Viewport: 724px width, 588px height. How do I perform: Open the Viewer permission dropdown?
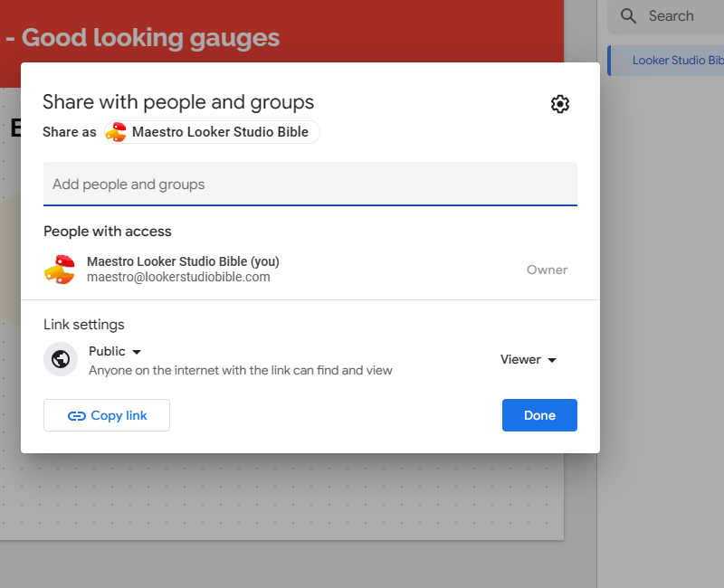529,359
